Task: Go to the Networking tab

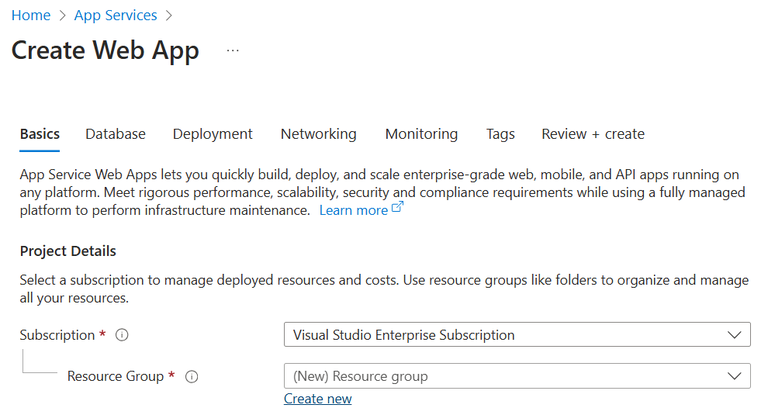Action: click(x=318, y=134)
